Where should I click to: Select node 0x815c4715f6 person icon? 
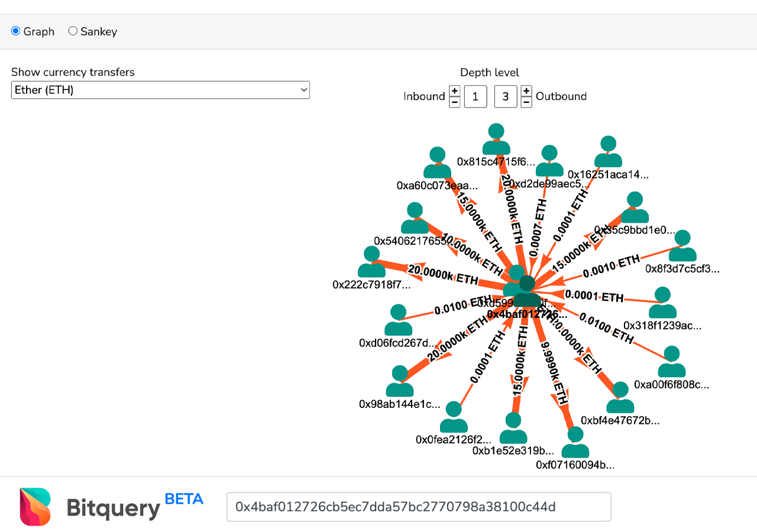(496, 140)
